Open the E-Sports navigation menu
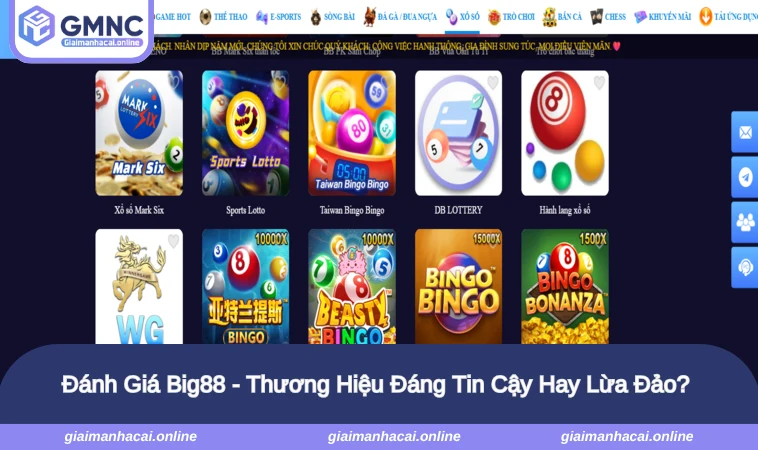This screenshot has height=450, width=758. click(x=278, y=17)
